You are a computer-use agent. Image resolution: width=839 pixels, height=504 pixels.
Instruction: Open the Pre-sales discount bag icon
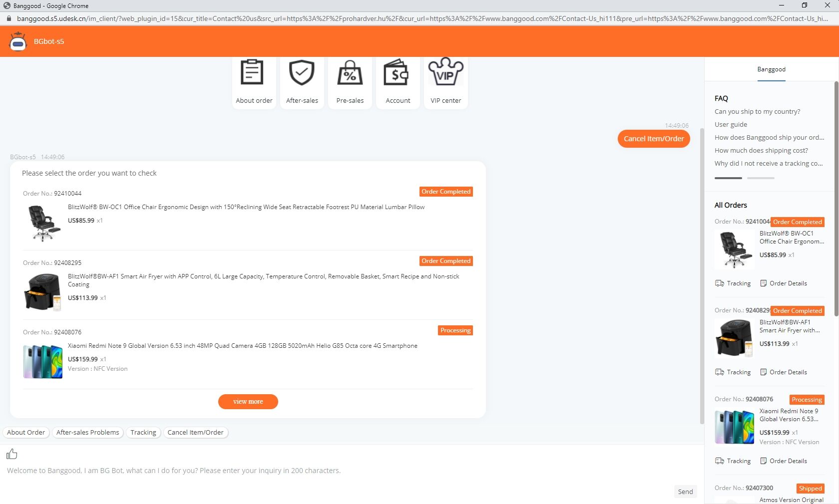[x=350, y=73]
